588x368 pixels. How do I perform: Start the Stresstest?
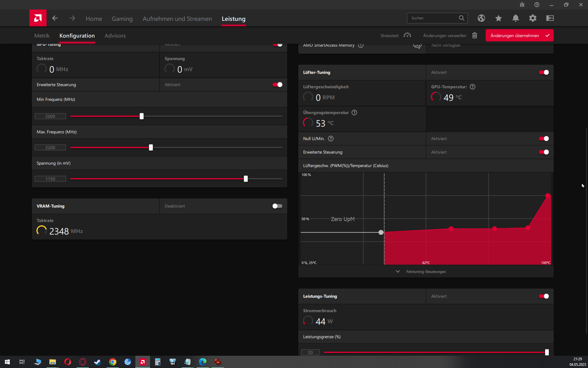click(395, 36)
